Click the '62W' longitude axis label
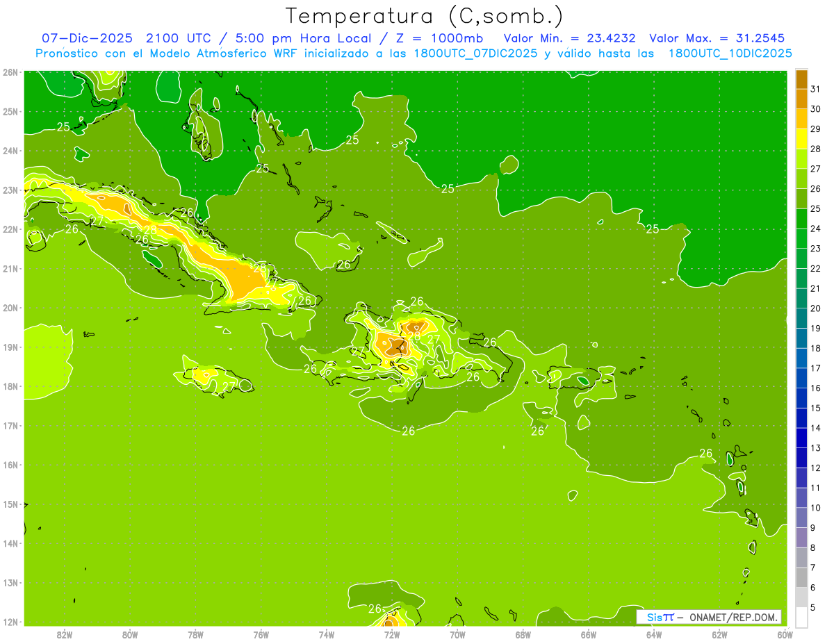 pos(719,634)
